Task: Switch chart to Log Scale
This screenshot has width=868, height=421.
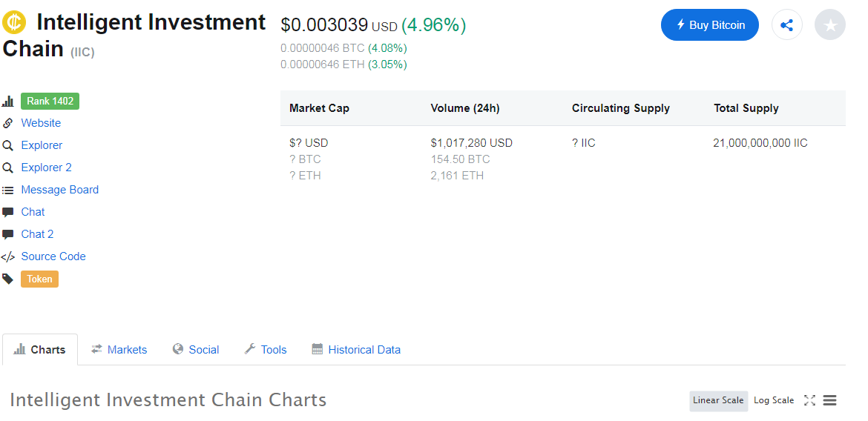Action: click(774, 400)
